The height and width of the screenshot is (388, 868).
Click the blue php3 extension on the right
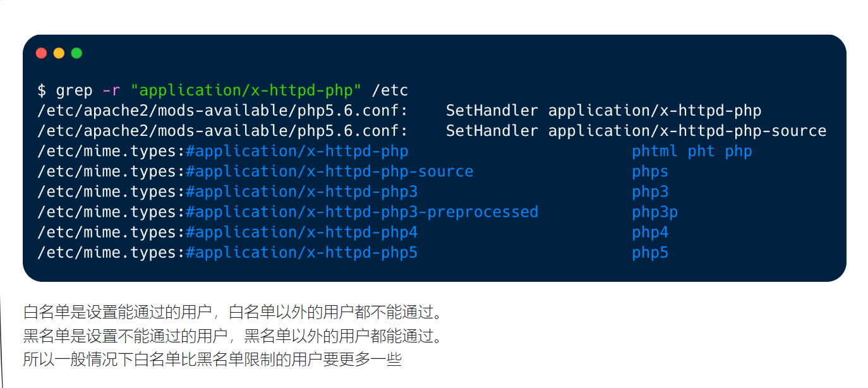coord(650,191)
